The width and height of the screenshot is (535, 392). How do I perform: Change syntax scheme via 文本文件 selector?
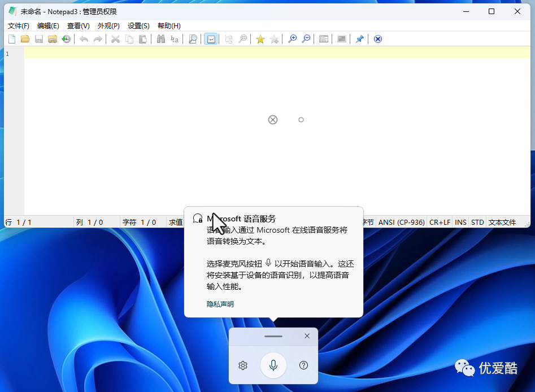(503, 222)
